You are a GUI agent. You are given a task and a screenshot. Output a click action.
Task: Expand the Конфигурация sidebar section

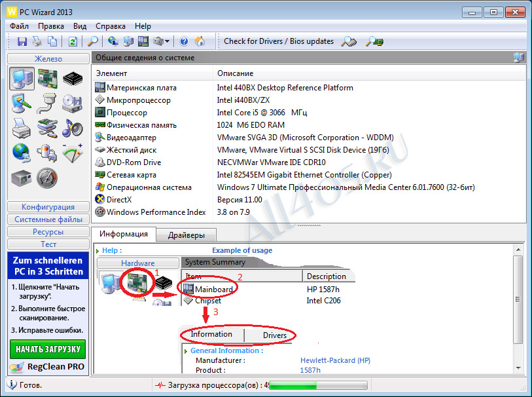click(x=48, y=207)
